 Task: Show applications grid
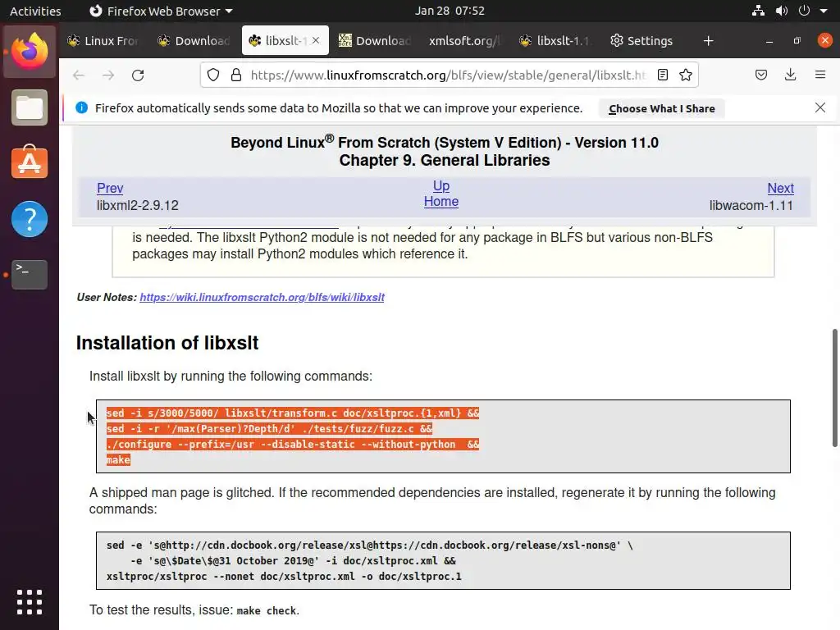click(x=30, y=602)
